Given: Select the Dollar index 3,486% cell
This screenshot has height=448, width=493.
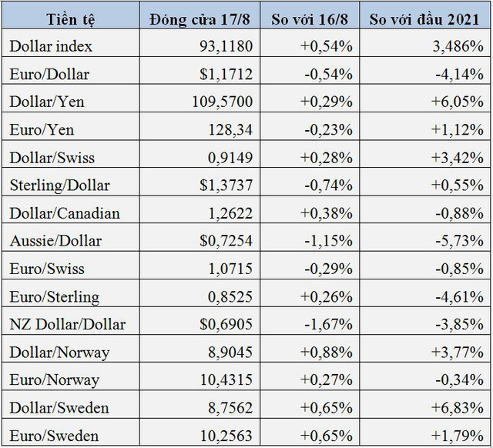Looking at the screenshot, I should point(425,43).
